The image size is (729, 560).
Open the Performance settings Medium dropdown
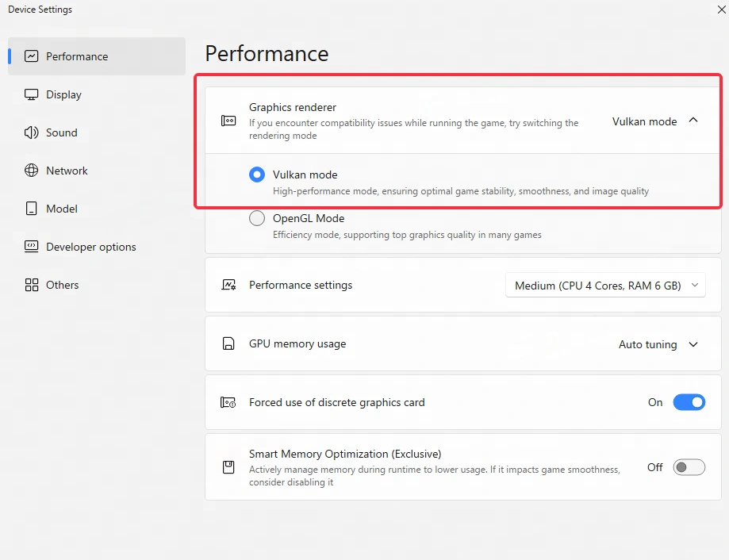point(605,286)
